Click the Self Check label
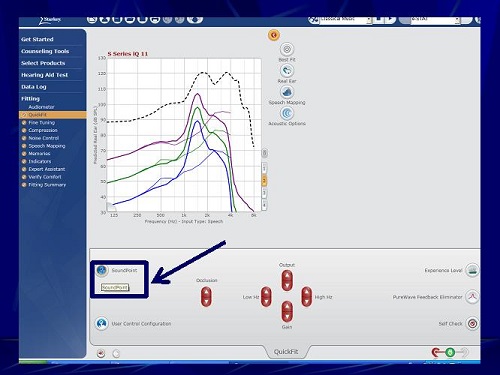The height and width of the screenshot is (375, 500). point(450,324)
